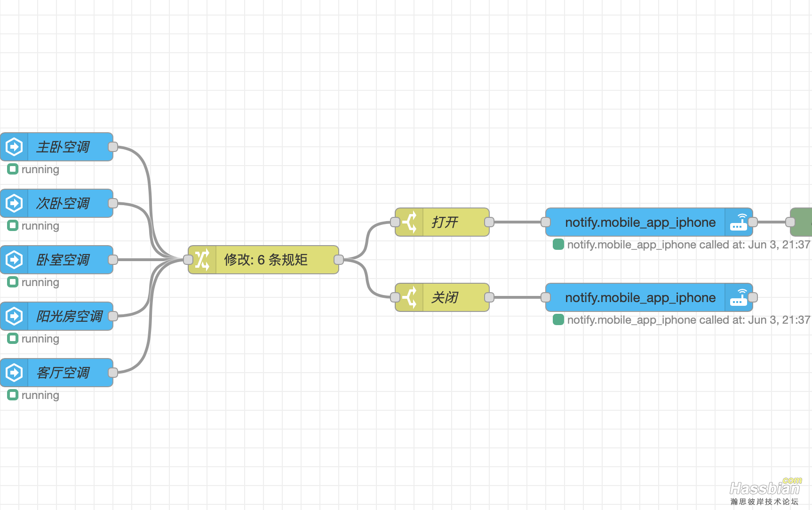Click the router icon on the top notify node
This screenshot has width=812, height=510.
739,222
